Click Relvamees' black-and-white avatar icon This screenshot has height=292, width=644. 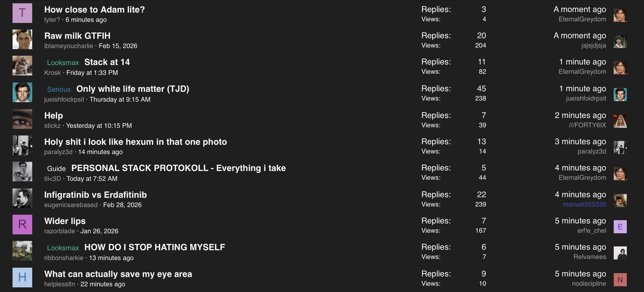pos(620,253)
